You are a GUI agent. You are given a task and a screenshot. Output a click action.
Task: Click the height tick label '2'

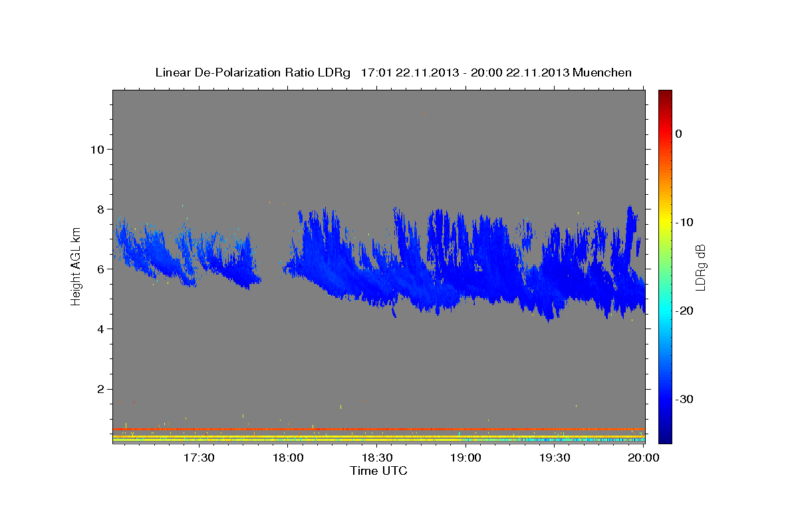point(99,389)
